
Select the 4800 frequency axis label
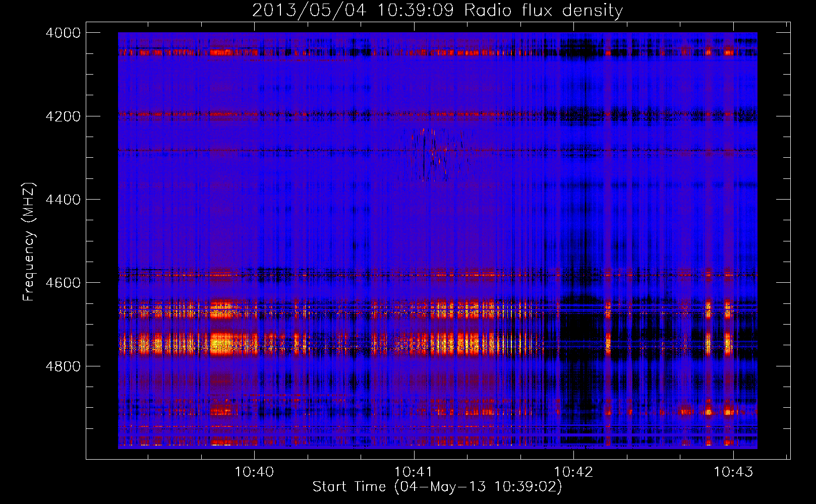coord(63,366)
